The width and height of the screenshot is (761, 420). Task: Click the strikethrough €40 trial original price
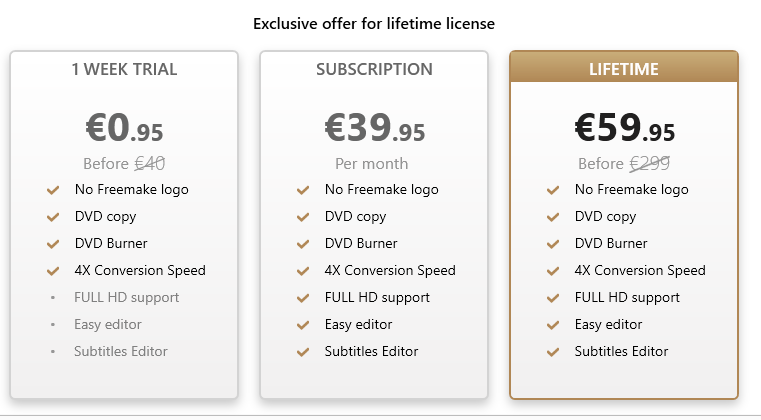click(x=149, y=164)
